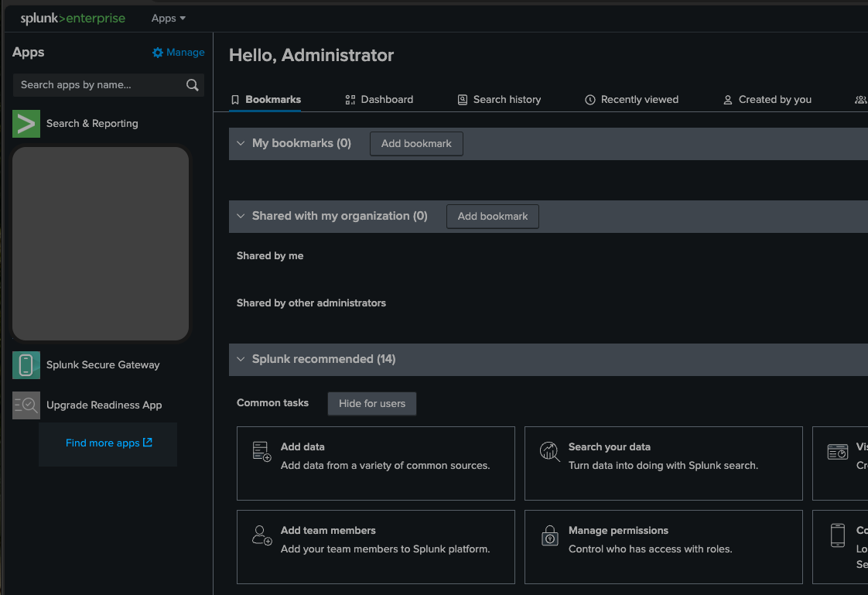Click the external link icon in Find more apps
The height and width of the screenshot is (595, 868).
147,443
